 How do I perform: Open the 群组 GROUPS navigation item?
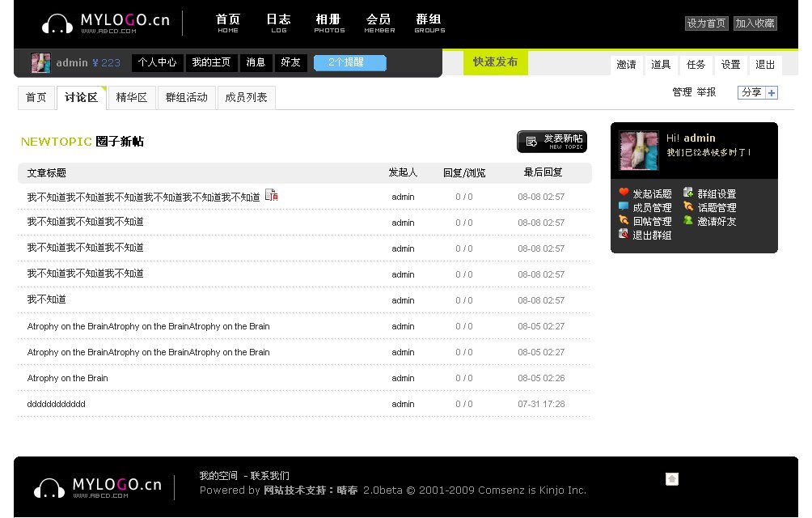coord(429,23)
